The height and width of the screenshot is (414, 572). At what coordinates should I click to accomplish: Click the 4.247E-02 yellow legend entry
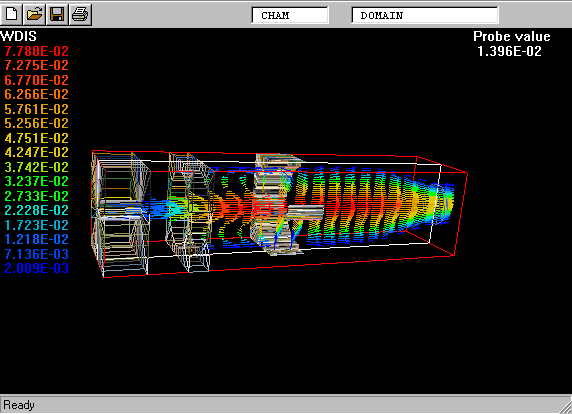coord(36,152)
